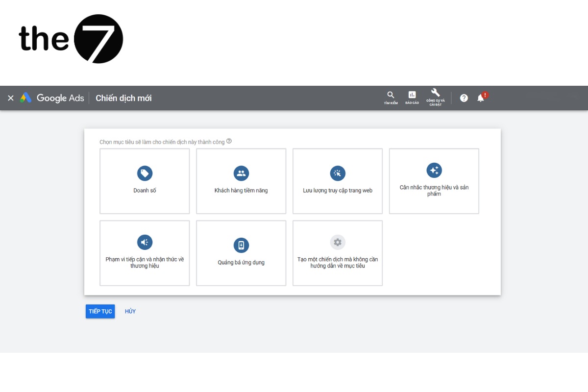Click the sales tag icon (Doanh số)

tap(145, 173)
